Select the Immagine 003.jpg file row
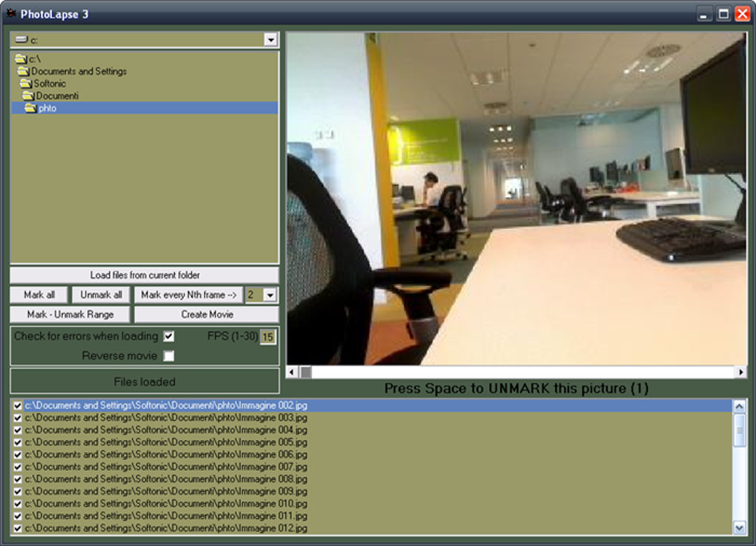The width and height of the screenshot is (756, 546). click(x=372, y=418)
